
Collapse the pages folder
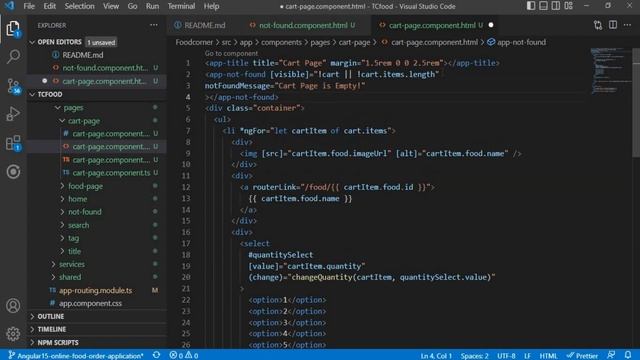click(58, 108)
